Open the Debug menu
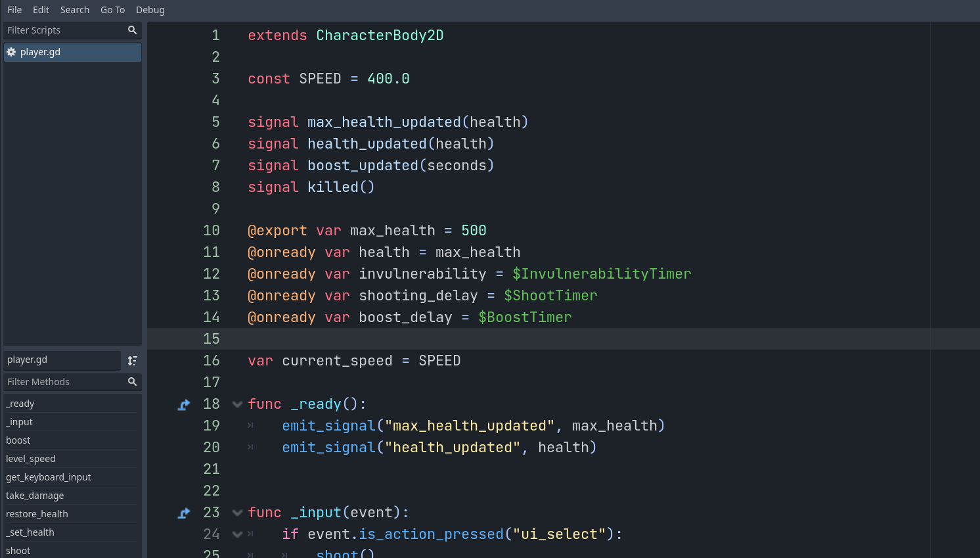 pos(150,10)
